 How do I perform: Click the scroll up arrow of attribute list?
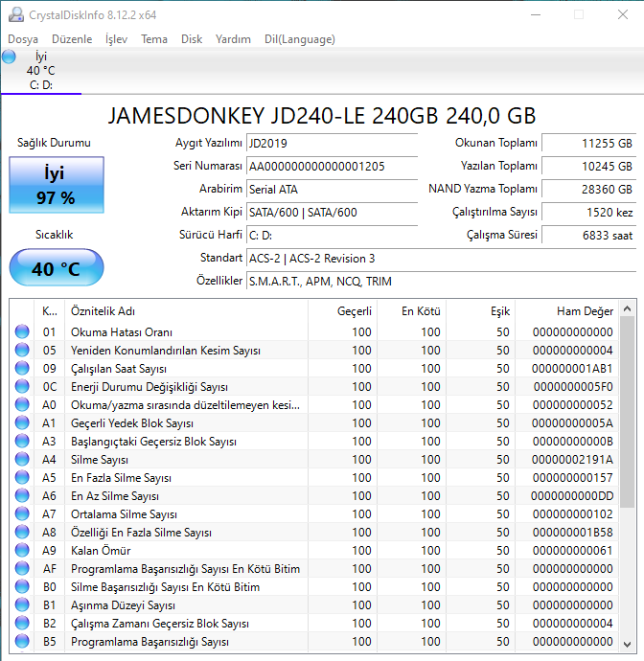(627, 309)
